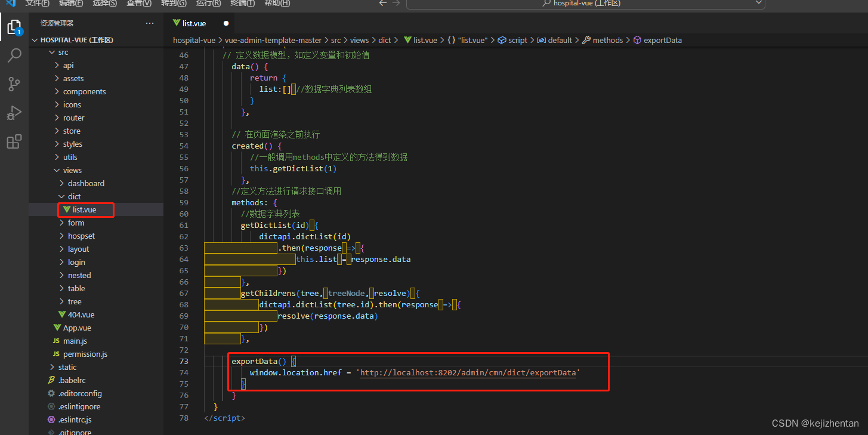The width and height of the screenshot is (868, 435).
Task: Open the Source Control view
Action: [x=14, y=84]
